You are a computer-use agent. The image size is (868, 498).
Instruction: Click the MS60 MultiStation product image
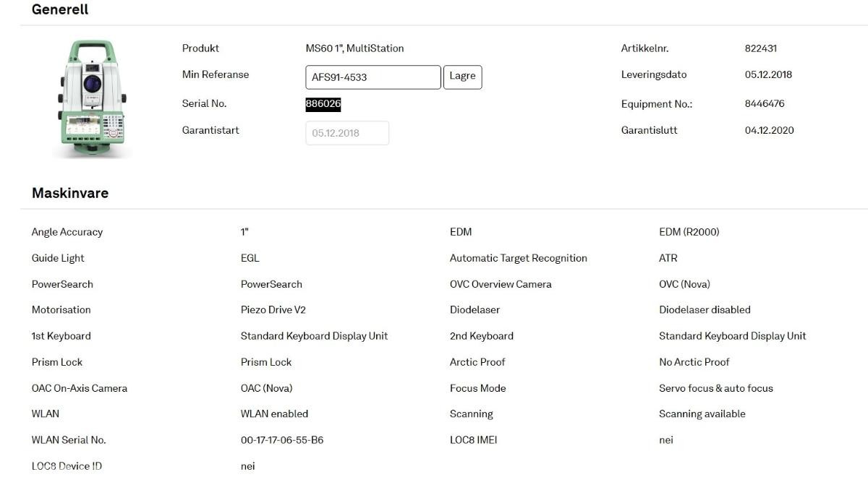(x=92, y=98)
